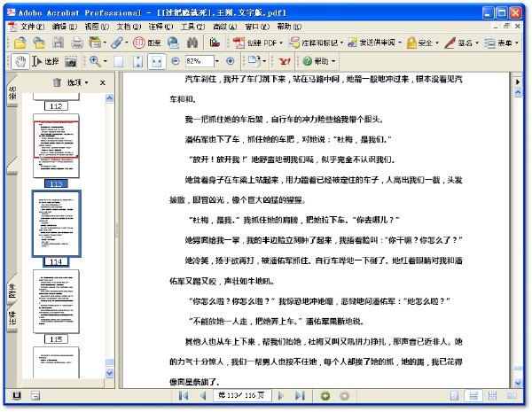The width and height of the screenshot is (532, 412).
Task: Select page 114 thumbnail
Action: pyautogui.click(x=57, y=223)
